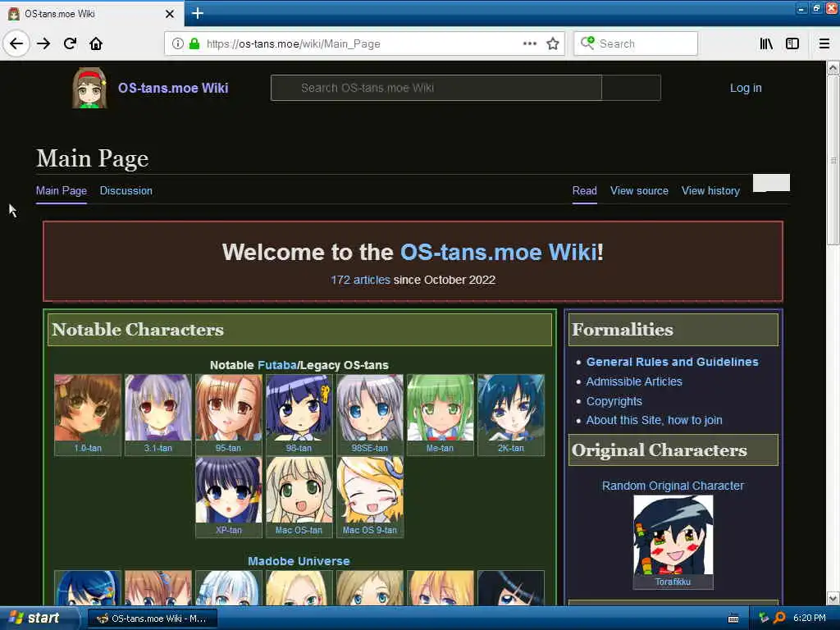Click the orange magnifier tray icon

pyautogui.click(x=779, y=618)
